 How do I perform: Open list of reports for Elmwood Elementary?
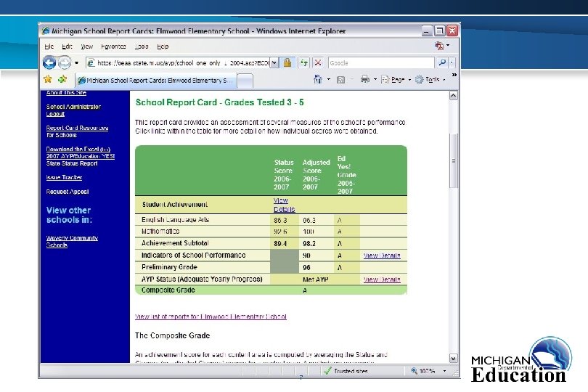pyautogui.click(x=211, y=317)
